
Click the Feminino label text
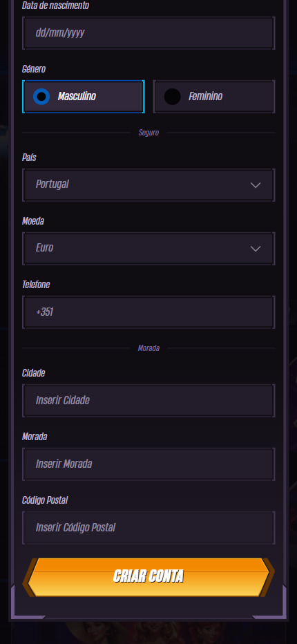tap(205, 97)
